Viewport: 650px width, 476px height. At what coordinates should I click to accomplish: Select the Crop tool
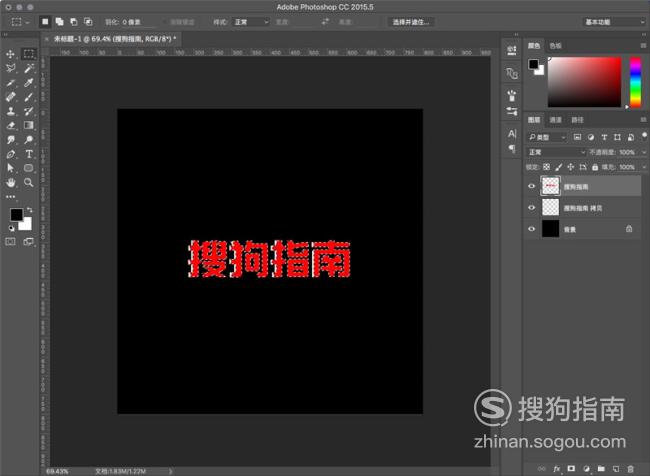pos(11,83)
